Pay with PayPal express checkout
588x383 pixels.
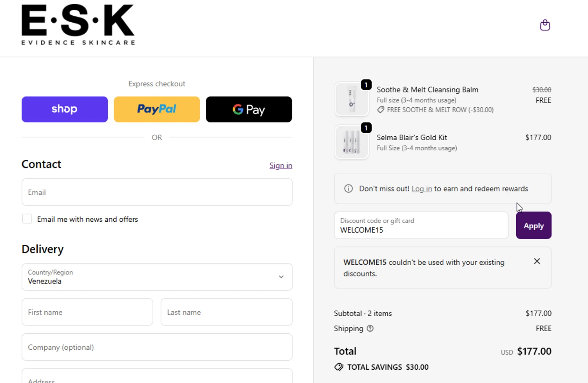(x=157, y=109)
